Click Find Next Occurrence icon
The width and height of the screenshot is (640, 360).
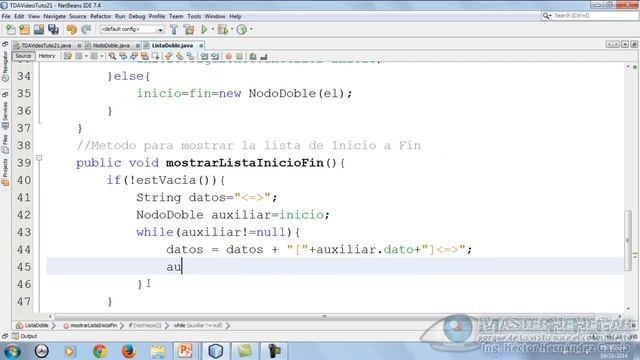134,56
